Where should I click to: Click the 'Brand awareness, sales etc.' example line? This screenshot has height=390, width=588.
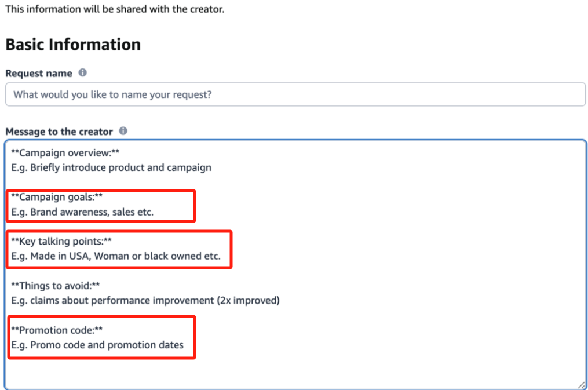tap(92, 212)
